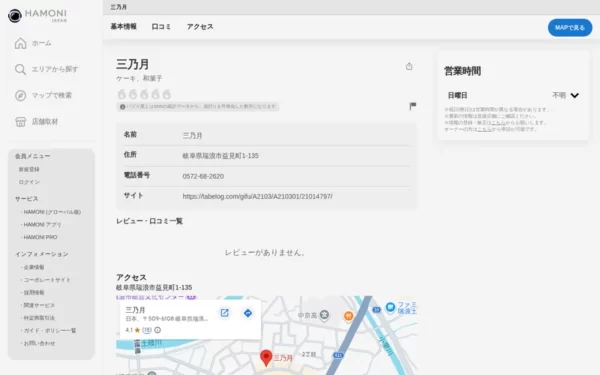Open the 関連サービス link
This screenshot has width=600, height=375.
[x=39, y=305]
